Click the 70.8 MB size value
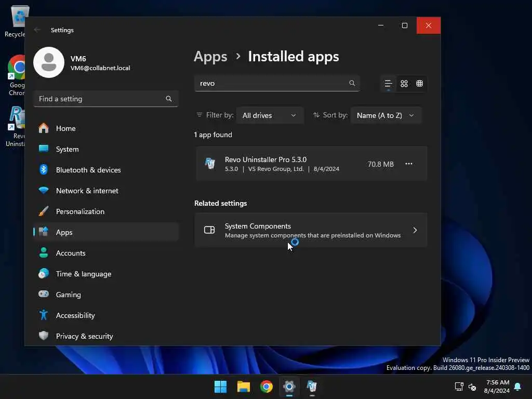This screenshot has height=399, width=532. point(380,164)
